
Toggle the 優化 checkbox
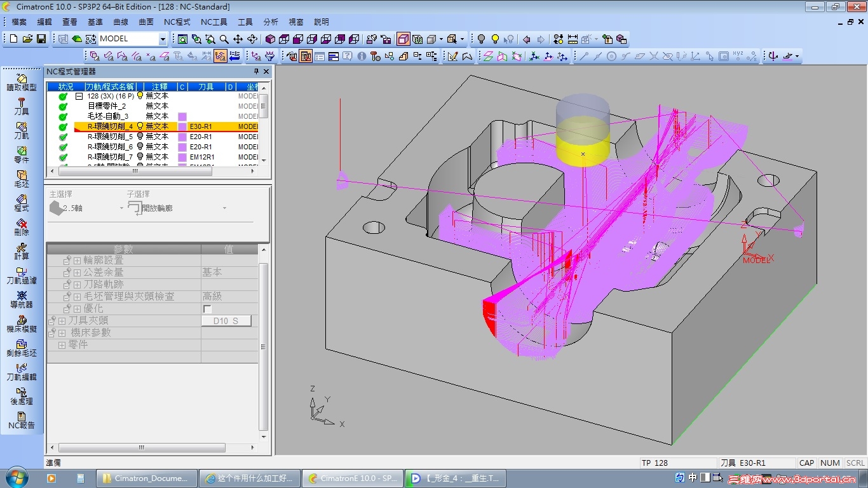207,309
